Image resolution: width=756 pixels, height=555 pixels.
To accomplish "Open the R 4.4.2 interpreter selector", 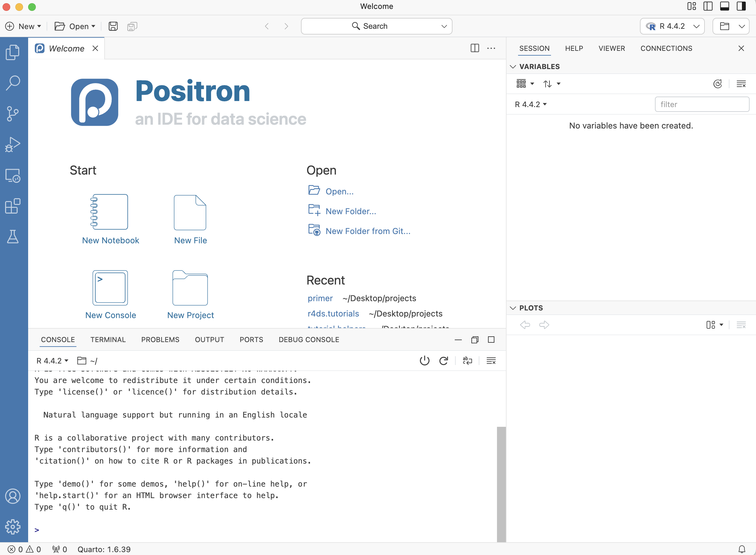I will click(x=672, y=26).
